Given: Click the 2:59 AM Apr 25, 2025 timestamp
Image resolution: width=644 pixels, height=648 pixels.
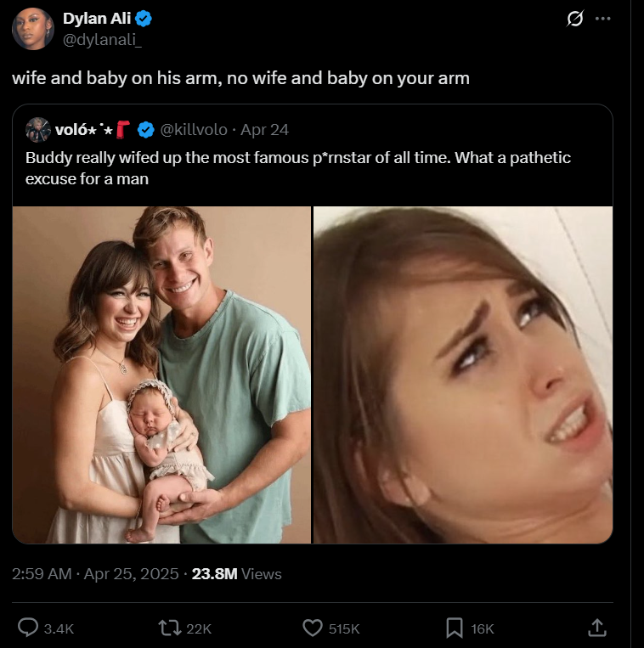Looking at the screenshot, I should pyautogui.click(x=95, y=573).
